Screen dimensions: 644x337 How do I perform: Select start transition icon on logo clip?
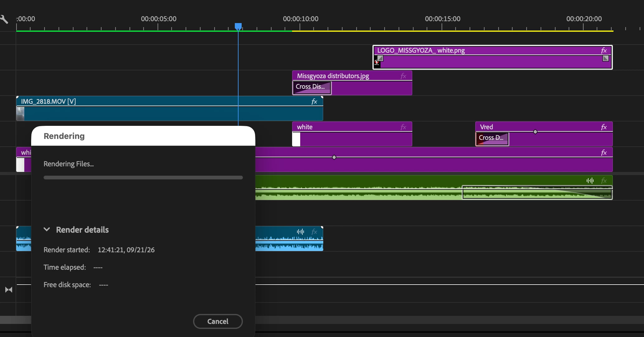[x=380, y=58]
